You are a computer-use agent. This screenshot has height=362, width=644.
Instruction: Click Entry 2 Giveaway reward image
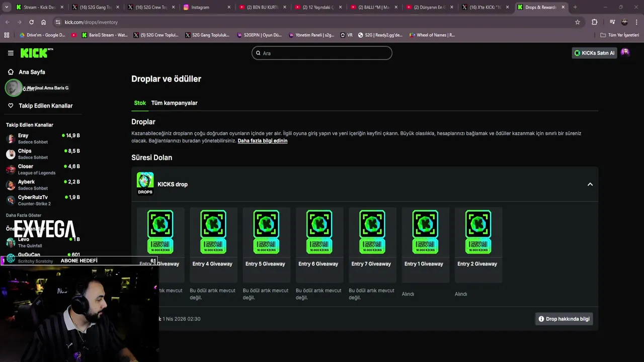[x=478, y=232]
